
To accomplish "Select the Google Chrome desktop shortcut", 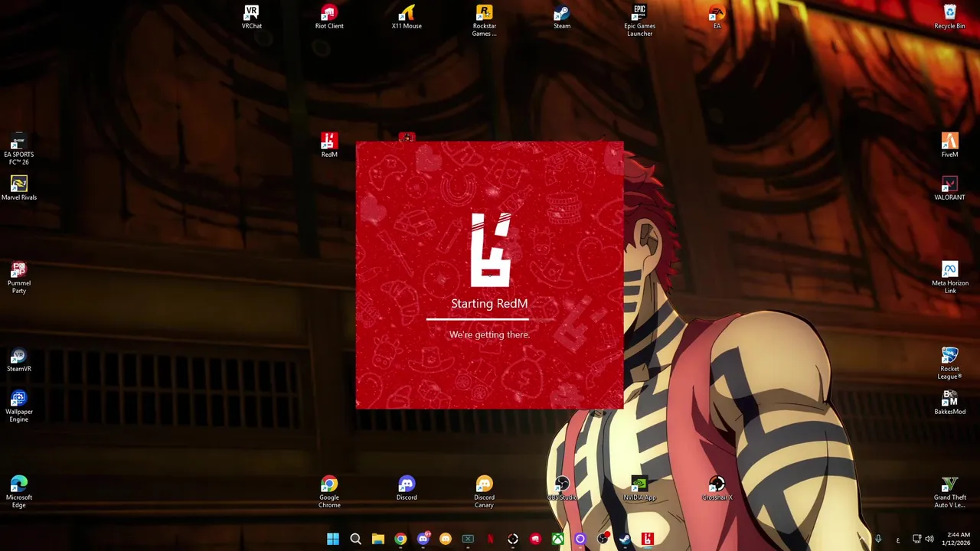I will coord(329,493).
